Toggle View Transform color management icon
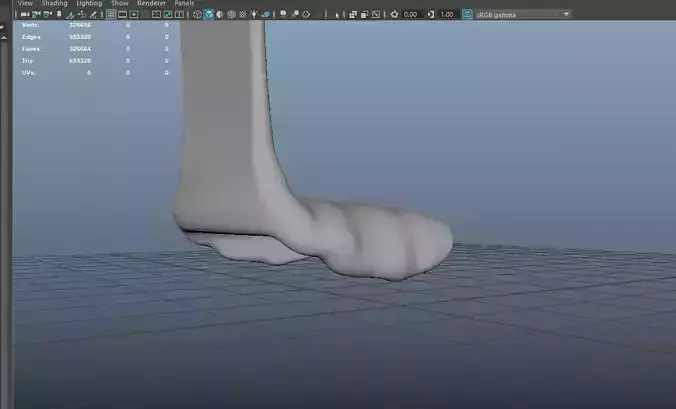676x409 pixels. pyautogui.click(x=467, y=14)
